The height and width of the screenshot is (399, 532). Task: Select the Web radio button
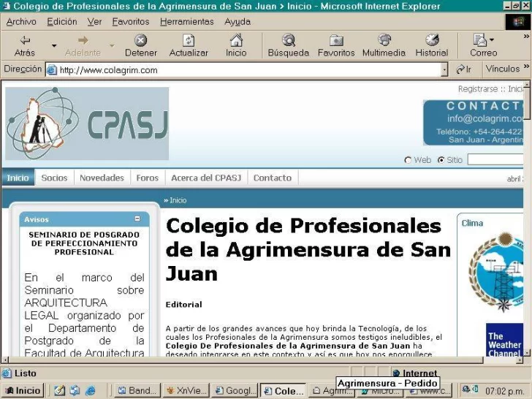[x=408, y=160]
